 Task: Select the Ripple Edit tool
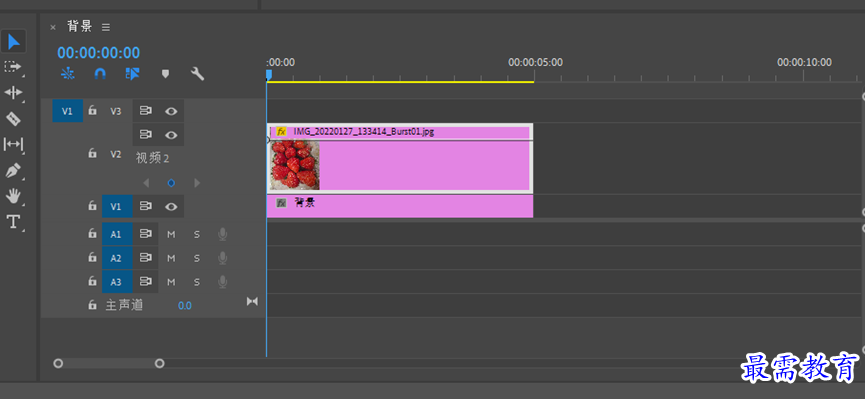point(13,92)
